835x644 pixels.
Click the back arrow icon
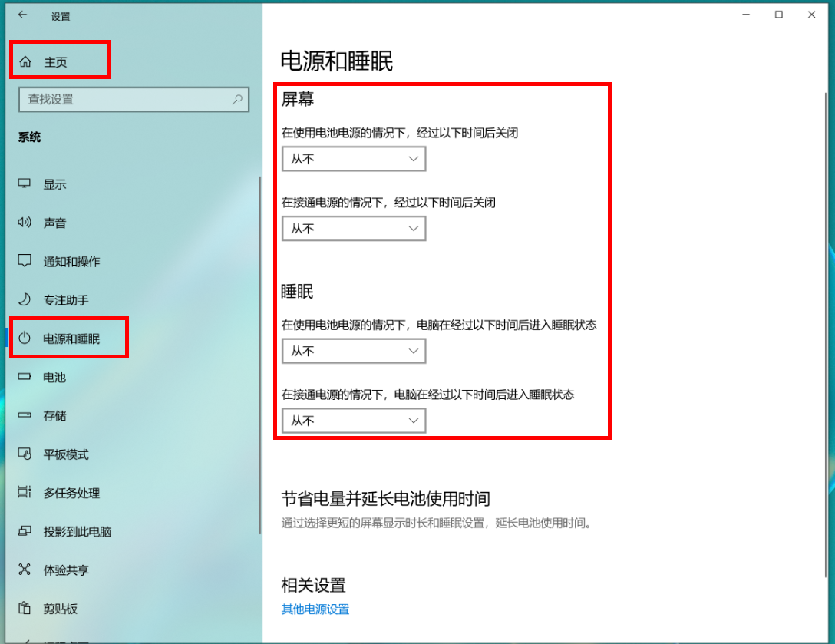point(22,15)
